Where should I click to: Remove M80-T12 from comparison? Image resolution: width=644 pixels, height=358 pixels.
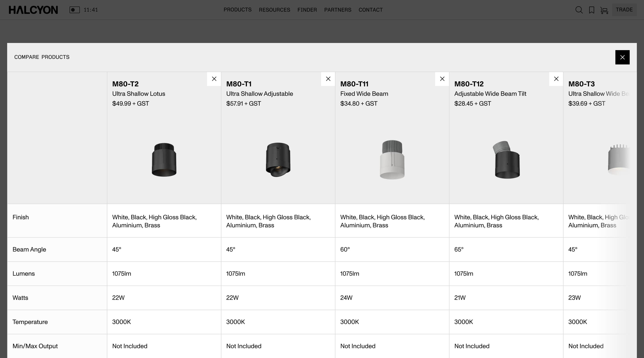556,79
